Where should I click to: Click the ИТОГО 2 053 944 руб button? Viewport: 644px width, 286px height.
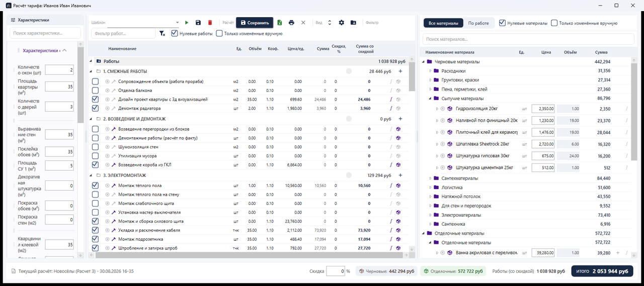pyautogui.click(x=602, y=271)
